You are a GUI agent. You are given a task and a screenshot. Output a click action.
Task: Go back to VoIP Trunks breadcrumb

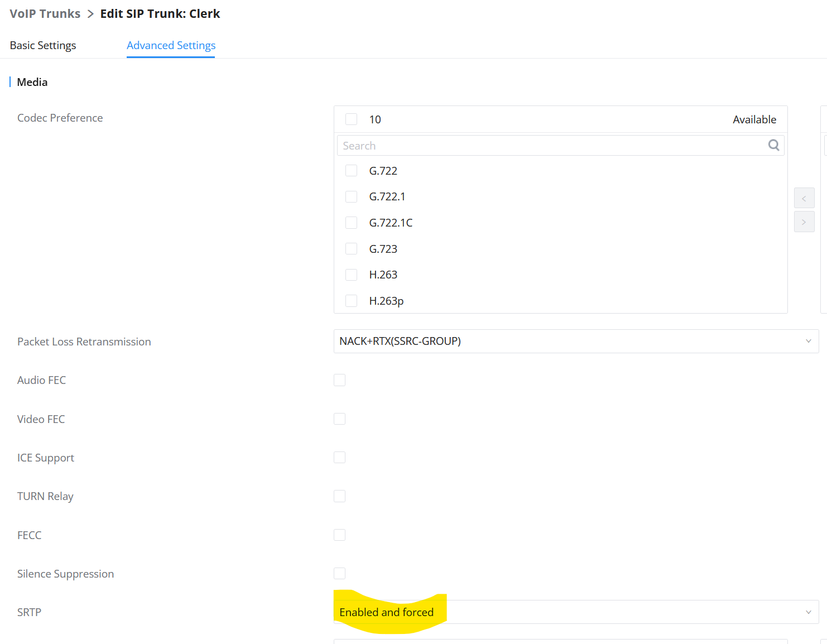pos(45,13)
